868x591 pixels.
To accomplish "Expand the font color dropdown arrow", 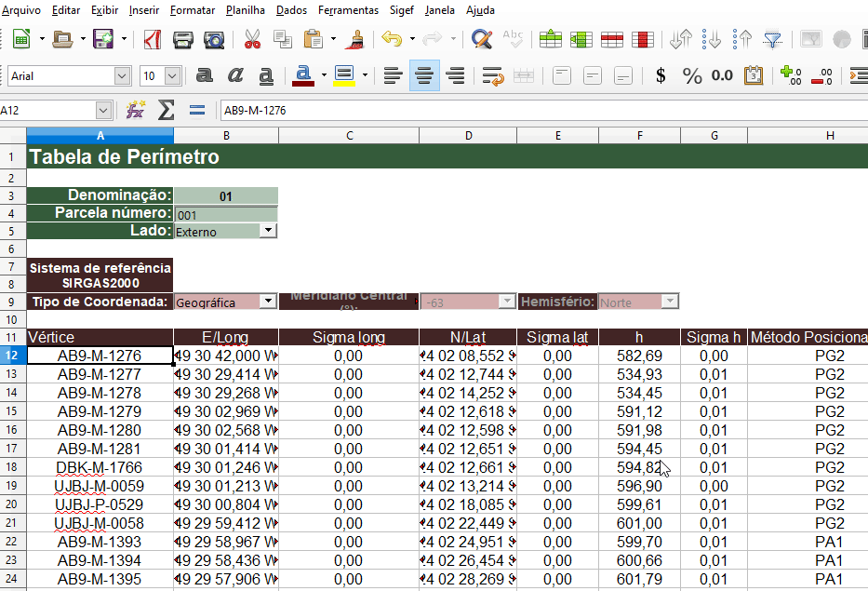I will point(324,75).
